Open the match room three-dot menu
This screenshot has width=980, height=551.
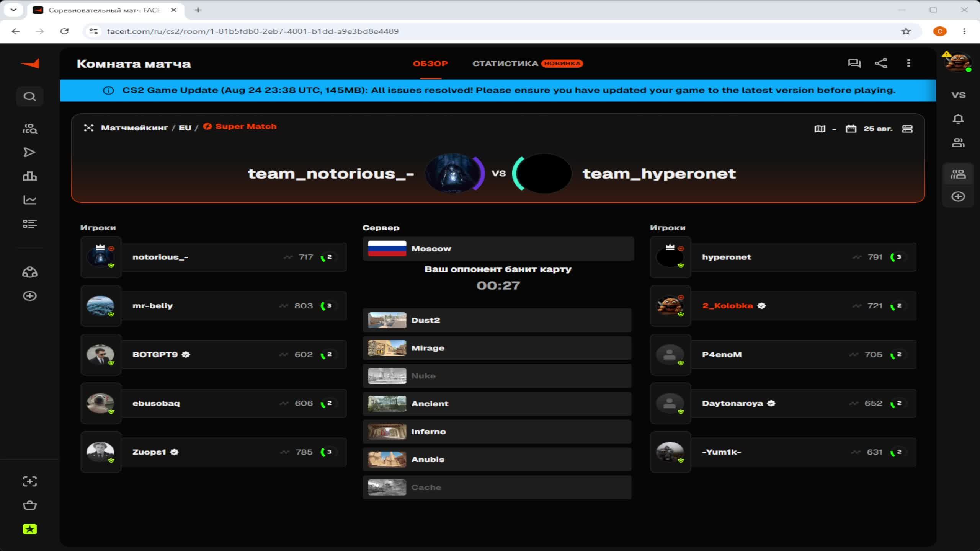pos(909,64)
